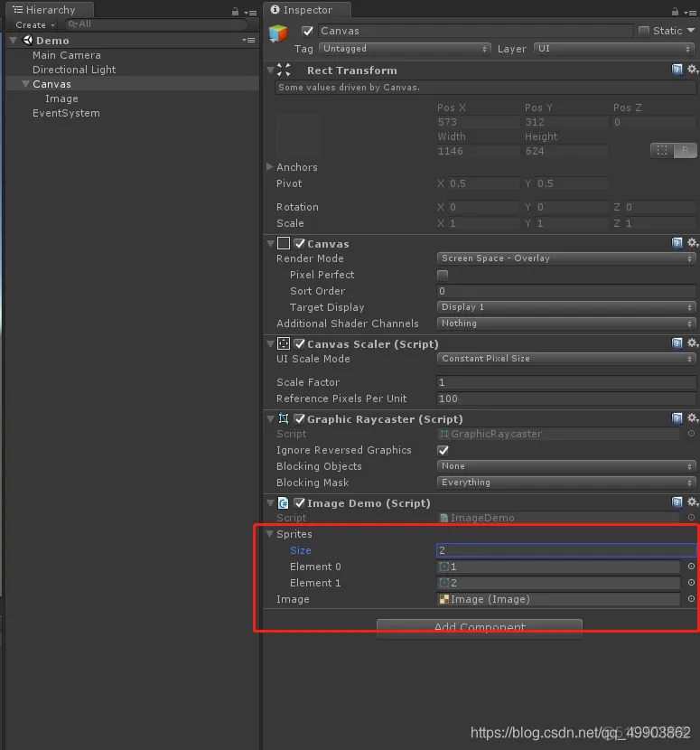Expand the Anchors section
Image resolution: width=700 pixels, height=750 pixels.
tap(270, 166)
